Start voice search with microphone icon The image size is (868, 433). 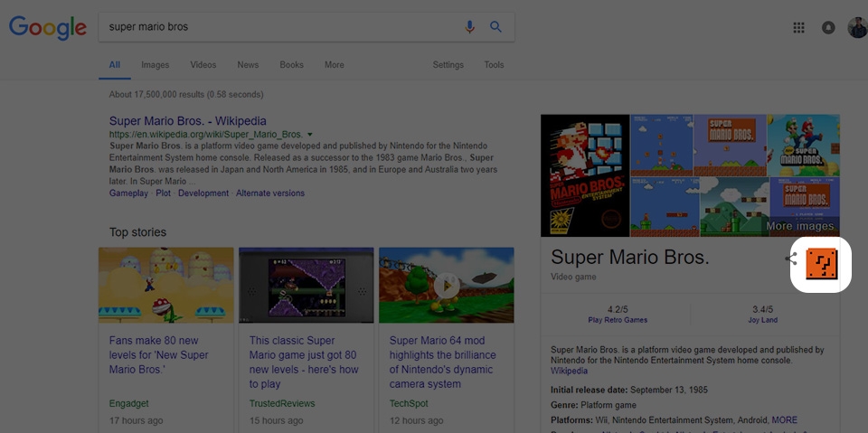pos(470,26)
